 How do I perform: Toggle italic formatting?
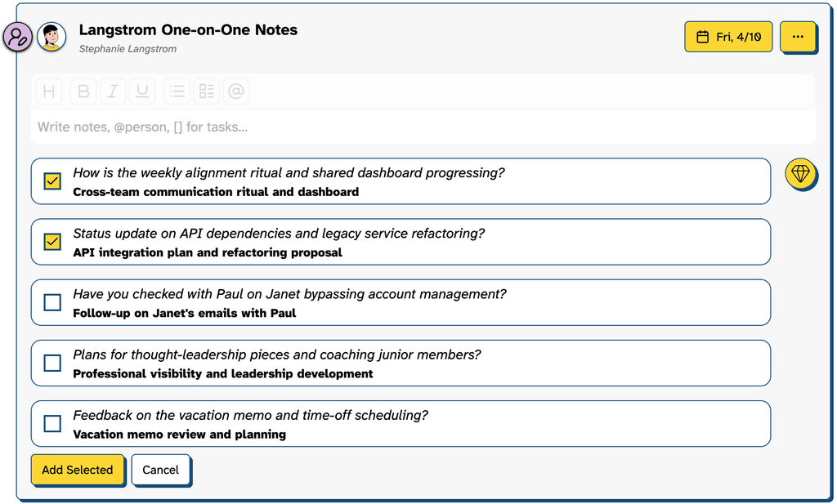coord(113,91)
